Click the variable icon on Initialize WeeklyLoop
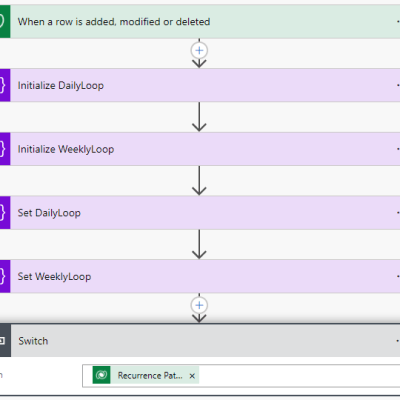 tap(5, 149)
